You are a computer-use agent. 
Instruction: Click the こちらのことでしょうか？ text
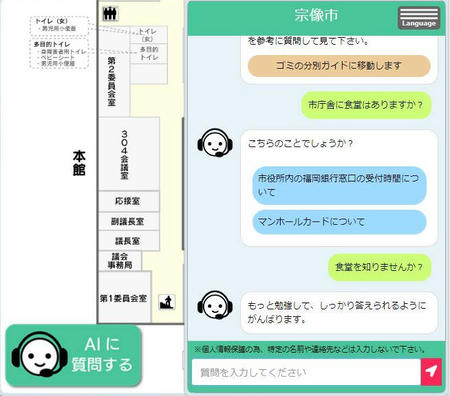(300, 143)
